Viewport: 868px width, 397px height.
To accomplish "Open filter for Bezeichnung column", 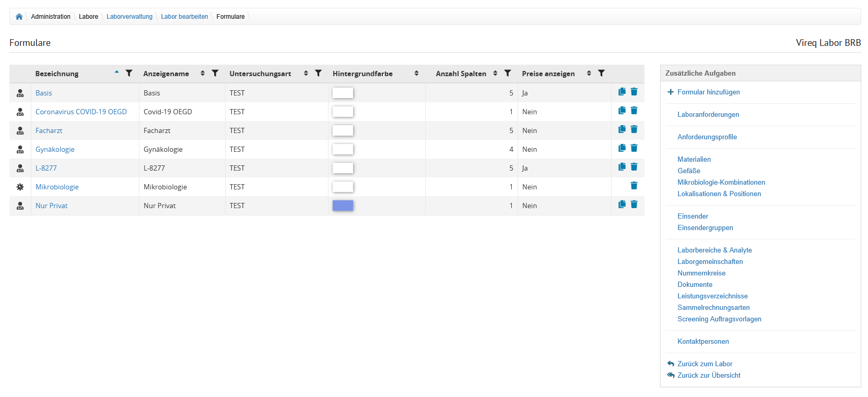I will click(x=129, y=73).
